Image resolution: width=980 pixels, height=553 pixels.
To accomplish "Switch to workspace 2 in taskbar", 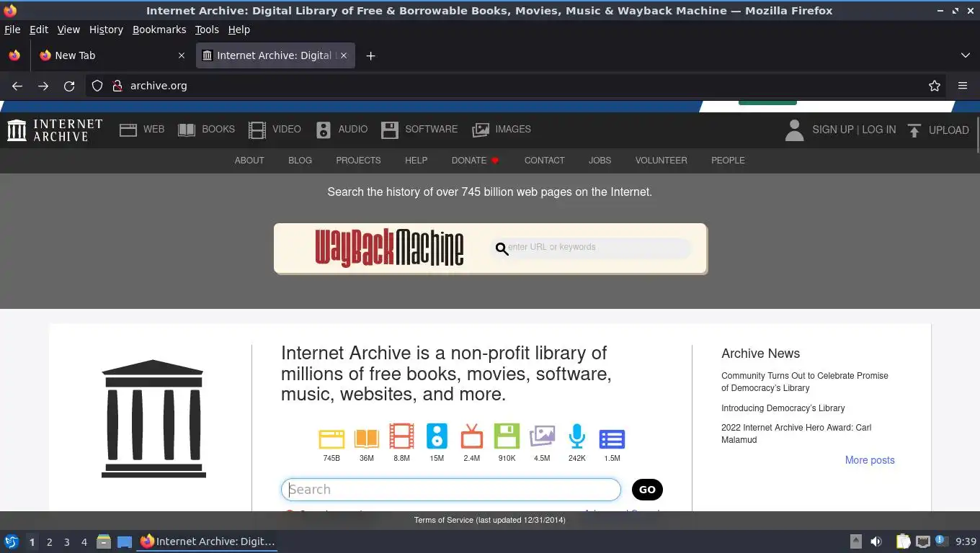I will pos(49,542).
